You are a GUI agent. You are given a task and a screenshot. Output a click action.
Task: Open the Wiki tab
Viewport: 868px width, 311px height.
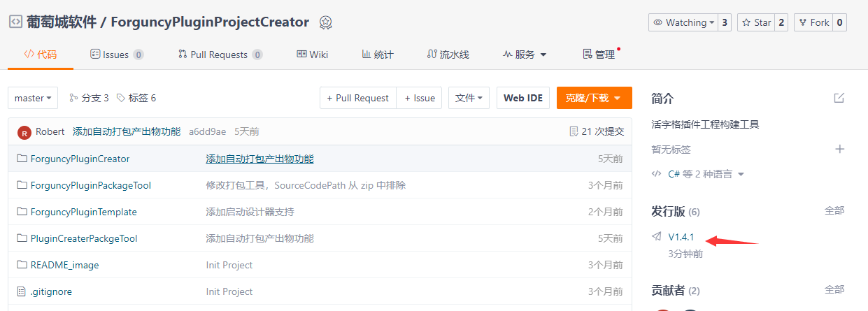click(313, 55)
